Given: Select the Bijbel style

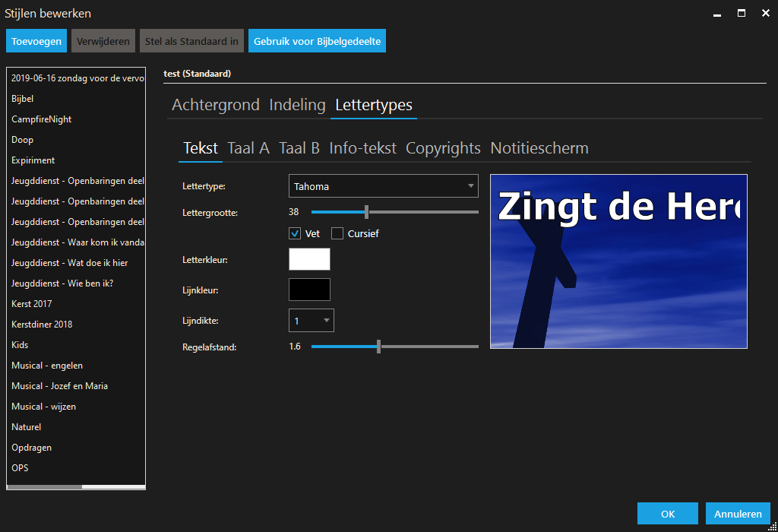Looking at the screenshot, I should (76, 99).
